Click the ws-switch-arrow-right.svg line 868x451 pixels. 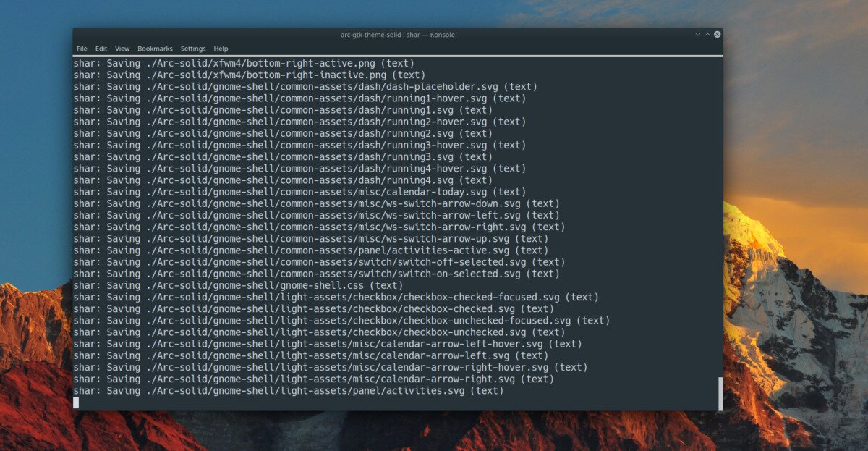320,227
